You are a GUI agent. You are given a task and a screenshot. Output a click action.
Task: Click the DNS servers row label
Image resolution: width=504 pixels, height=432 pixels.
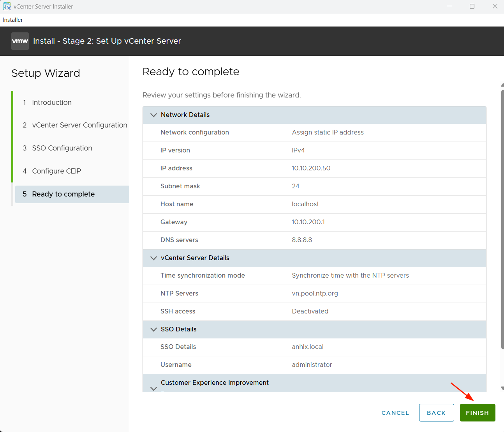(179, 240)
